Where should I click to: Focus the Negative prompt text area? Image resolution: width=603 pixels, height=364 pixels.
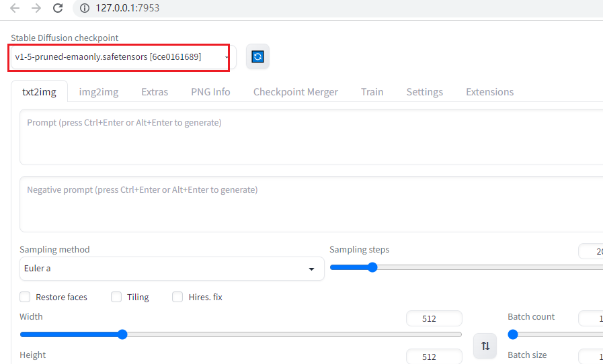click(311, 204)
